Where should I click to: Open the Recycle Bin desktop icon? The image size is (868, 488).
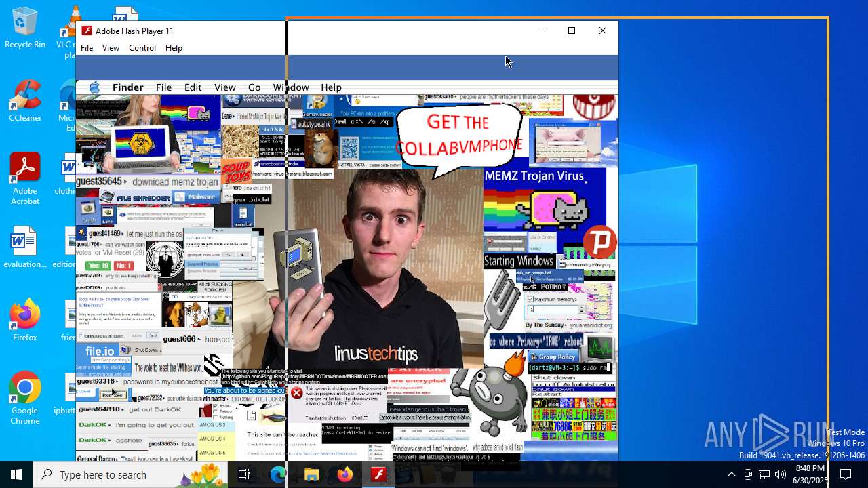(x=25, y=29)
